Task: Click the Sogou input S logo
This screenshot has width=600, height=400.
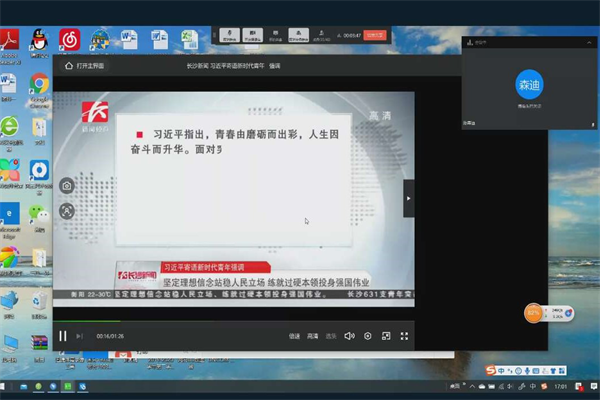Action: [491, 370]
